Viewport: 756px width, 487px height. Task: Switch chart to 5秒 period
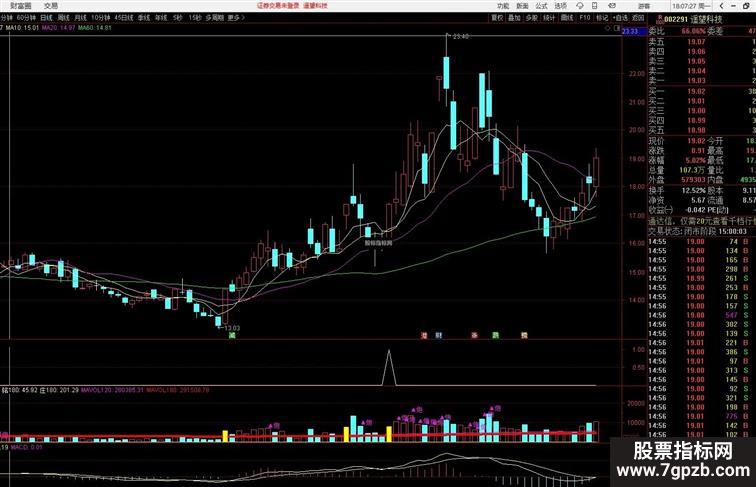click(x=177, y=17)
